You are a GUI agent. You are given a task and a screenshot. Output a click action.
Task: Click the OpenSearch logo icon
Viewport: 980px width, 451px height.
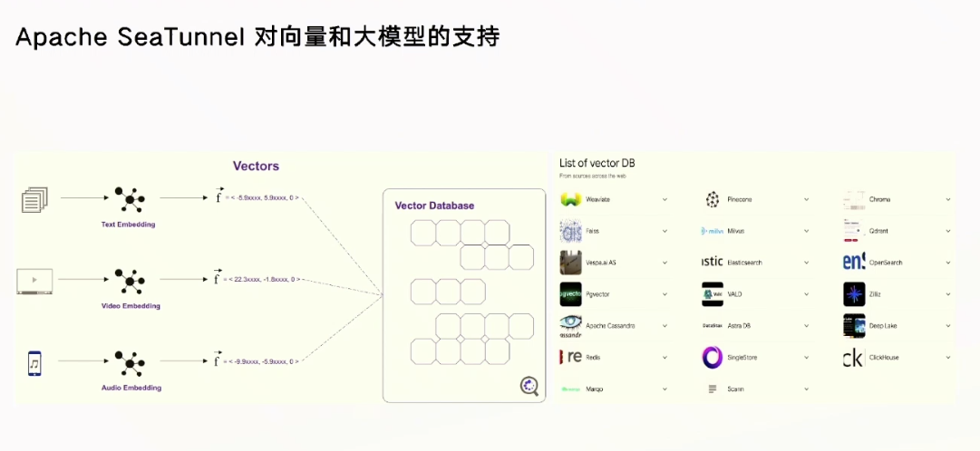(x=854, y=263)
